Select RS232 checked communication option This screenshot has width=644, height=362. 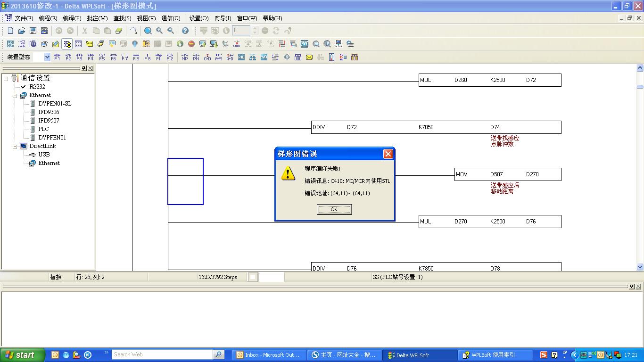tap(37, 87)
